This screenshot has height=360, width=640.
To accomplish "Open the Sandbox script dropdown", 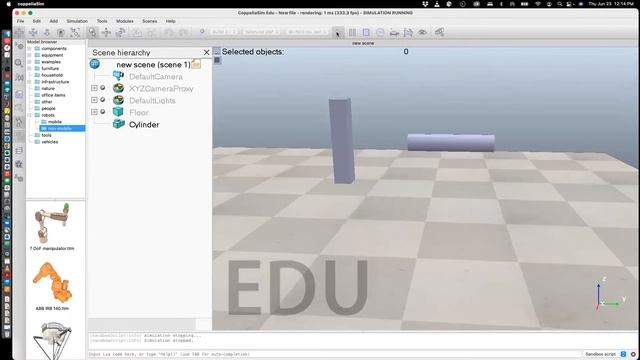I will (x=605, y=354).
